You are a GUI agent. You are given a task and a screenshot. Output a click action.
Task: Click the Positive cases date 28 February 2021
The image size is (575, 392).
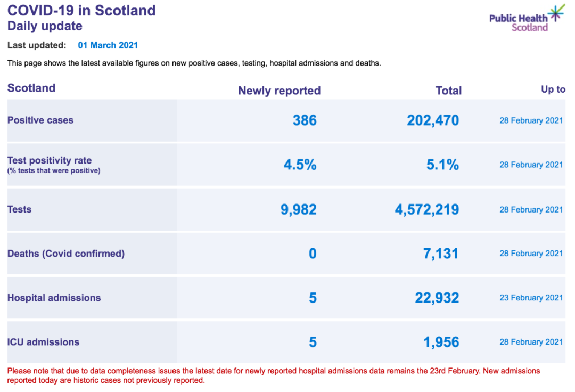click(x=531, y=121)
